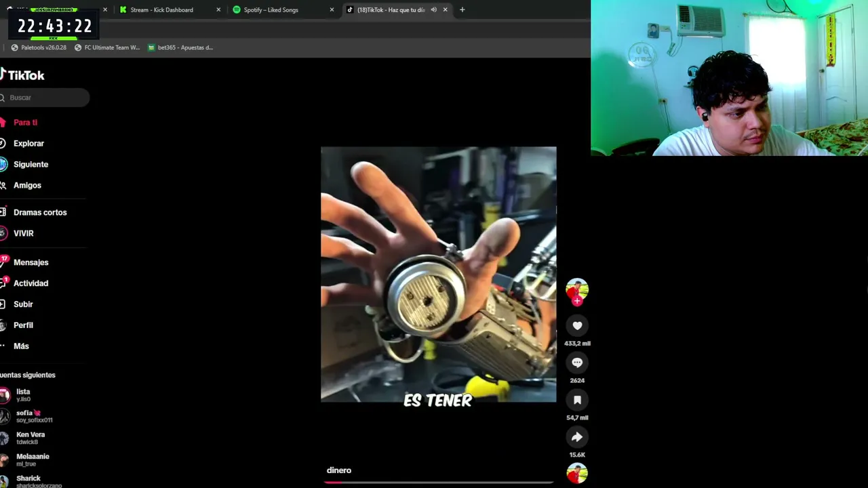Close the Stream - Kick Dashboard tab
868x488 pixels.
coord(218,9)
